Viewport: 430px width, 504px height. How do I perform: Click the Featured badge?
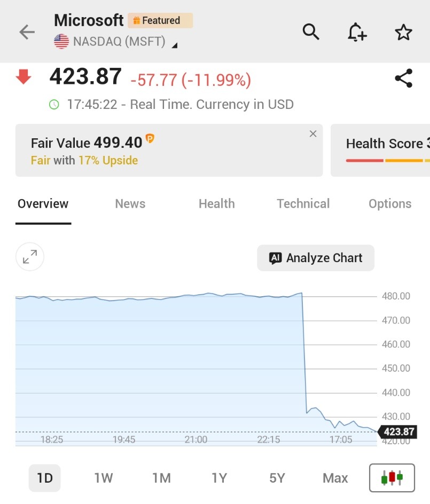(160, 21)
